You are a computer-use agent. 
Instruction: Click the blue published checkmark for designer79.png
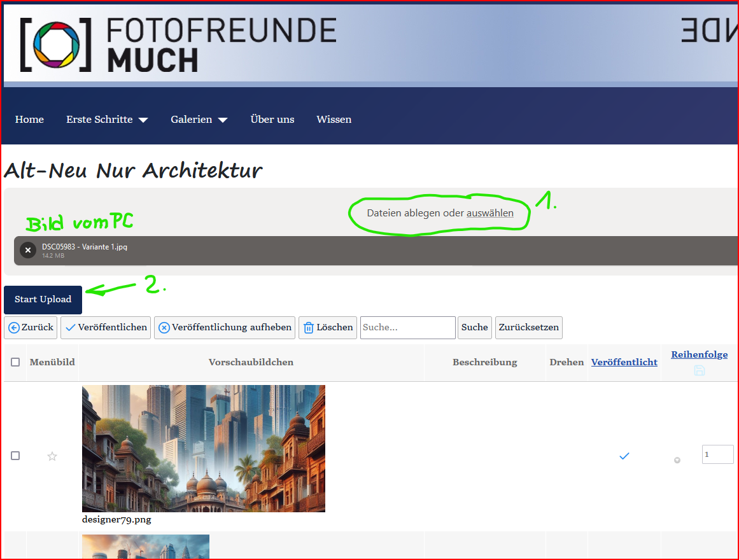624,456
